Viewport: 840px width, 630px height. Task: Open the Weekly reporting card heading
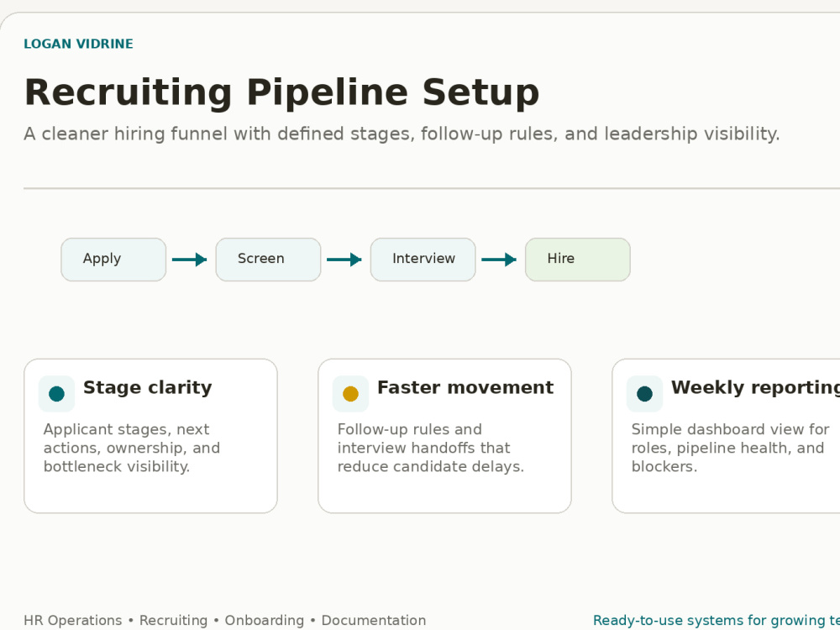[755, 387]
